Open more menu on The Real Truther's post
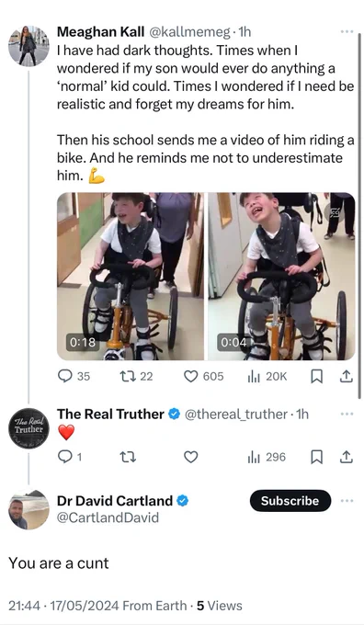The width and height of the screenshot is (364, 625). [x=347, y=415]
